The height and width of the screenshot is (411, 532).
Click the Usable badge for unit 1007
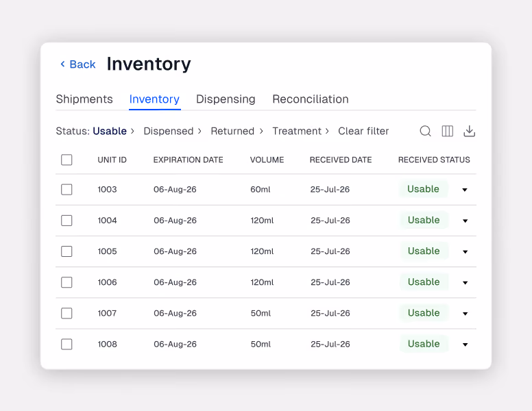tap(424, 312)
